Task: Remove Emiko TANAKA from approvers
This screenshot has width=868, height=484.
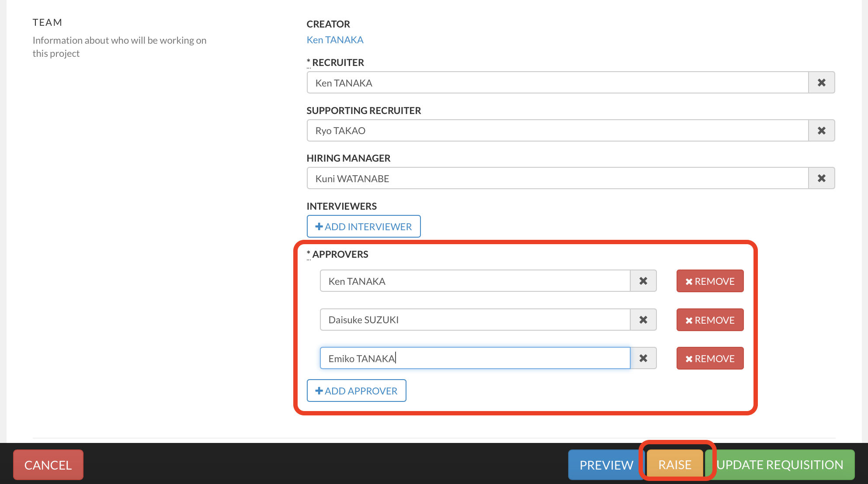Action: [x=710, y=358]
